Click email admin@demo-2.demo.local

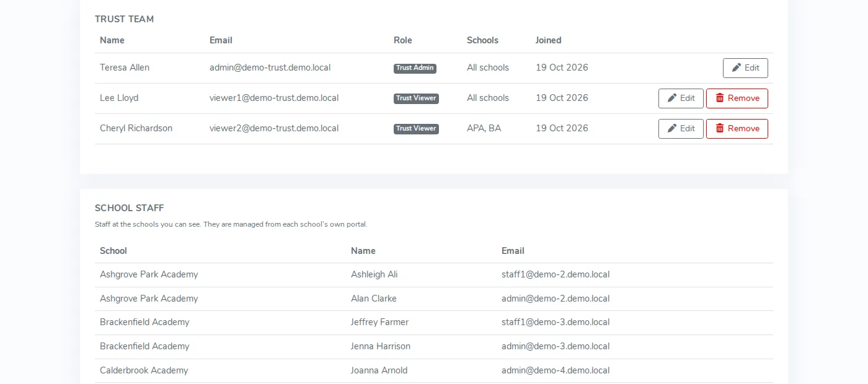tap(556, 299)
